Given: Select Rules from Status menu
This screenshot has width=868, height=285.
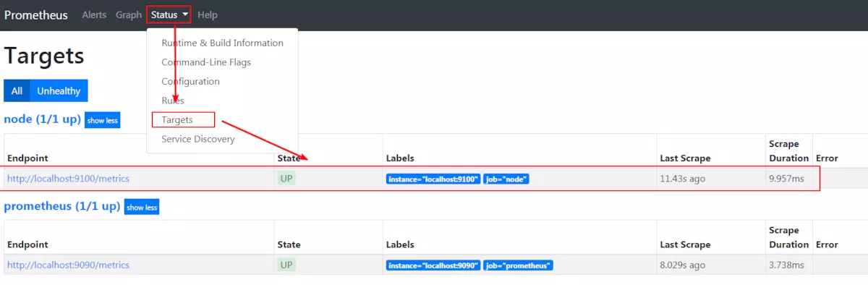Looking at the screenshot, I should [173, 101].
